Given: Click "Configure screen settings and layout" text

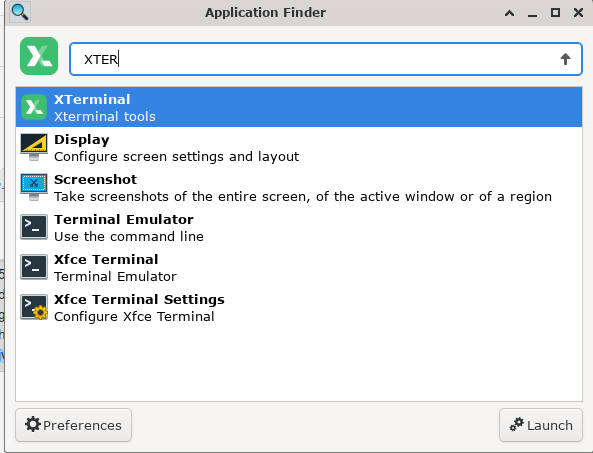Looking at the screenshot, I should click(177, 157).
